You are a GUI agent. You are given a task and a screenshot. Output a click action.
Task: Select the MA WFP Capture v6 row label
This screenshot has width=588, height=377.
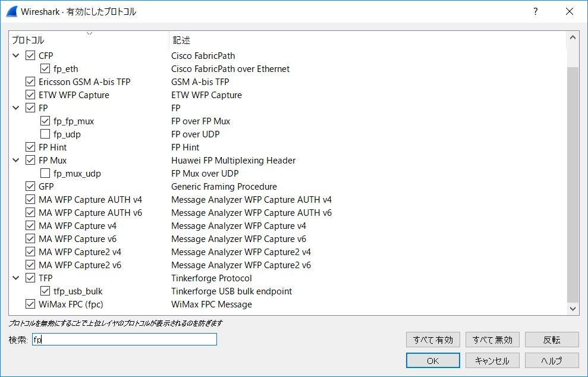point(78,239)
